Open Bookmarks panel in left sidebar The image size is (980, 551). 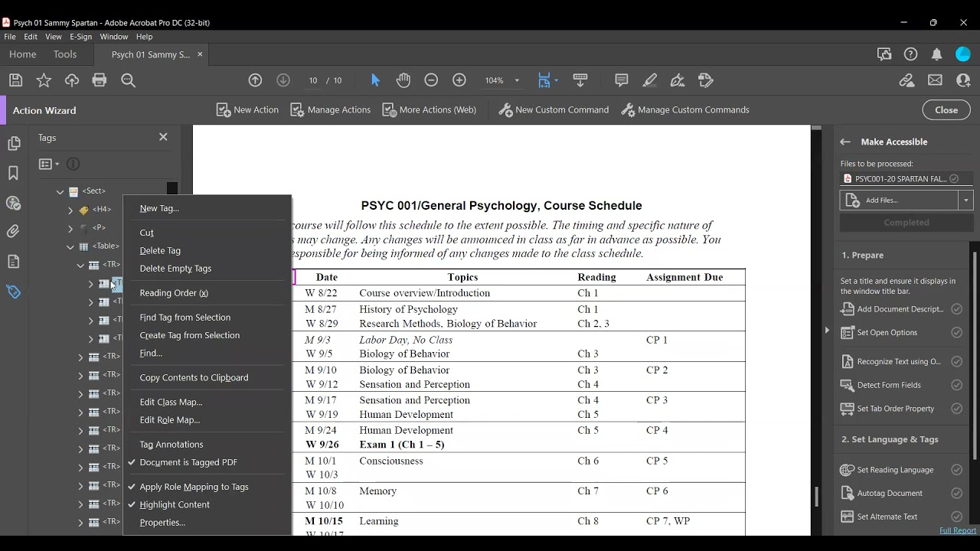point(13,173)
